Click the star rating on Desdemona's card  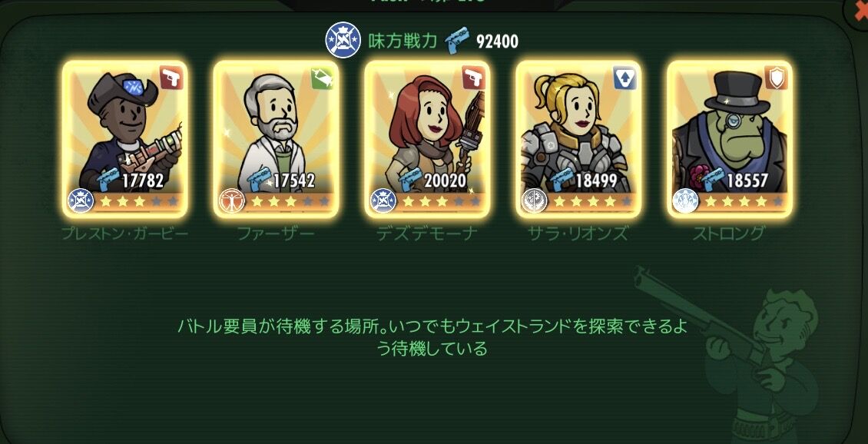coord(441,201)
